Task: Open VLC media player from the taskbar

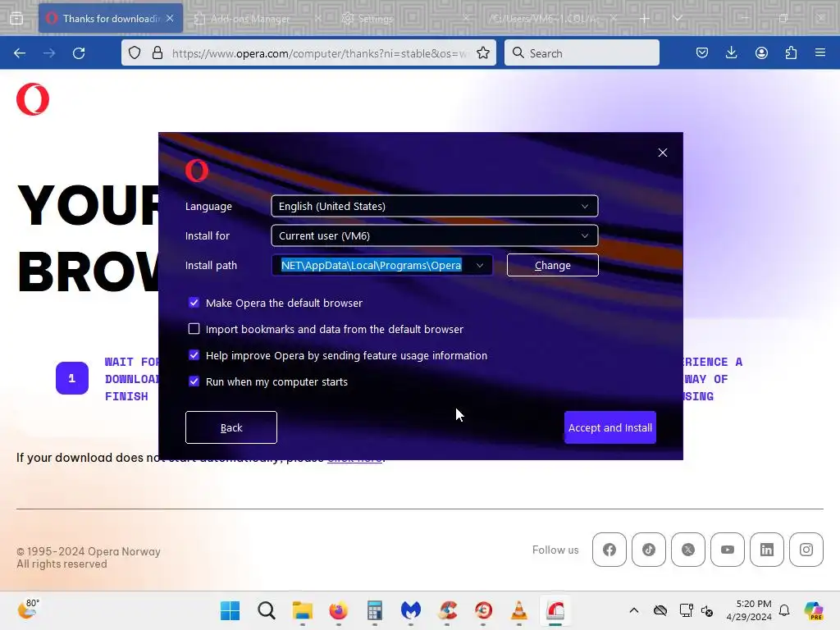Action: pos(518,610)
